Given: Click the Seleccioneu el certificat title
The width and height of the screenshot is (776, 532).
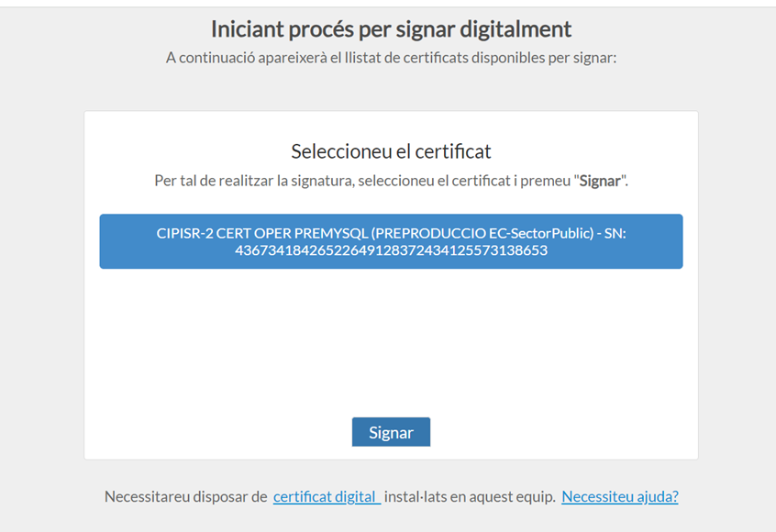Looking at the screenshot, I should pos(391,151).
